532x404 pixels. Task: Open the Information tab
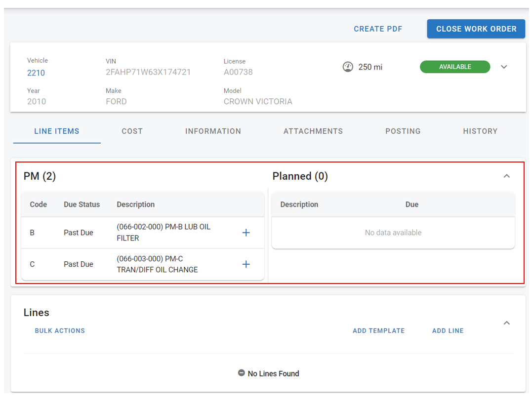[x=213, y=131]
